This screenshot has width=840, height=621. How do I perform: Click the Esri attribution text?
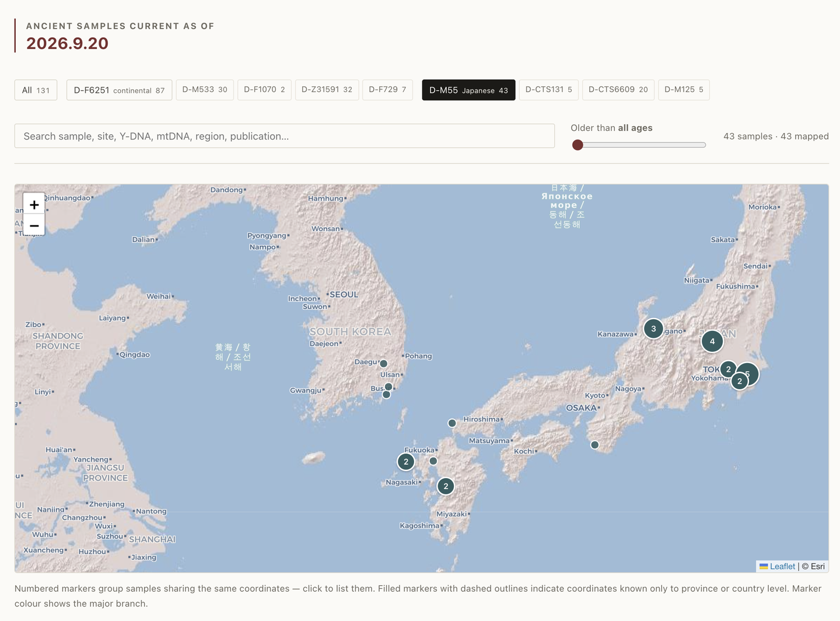tap(813, 566)
